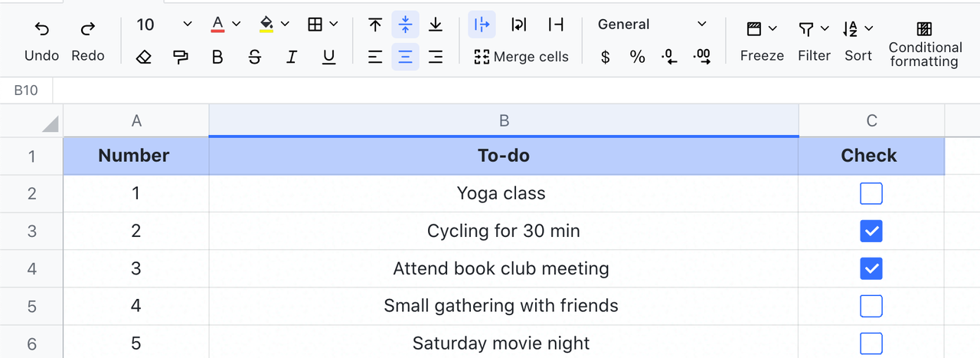Pick the yellow fill color bucket
Screen dimensions: 980x358
(x=266, y=25)
